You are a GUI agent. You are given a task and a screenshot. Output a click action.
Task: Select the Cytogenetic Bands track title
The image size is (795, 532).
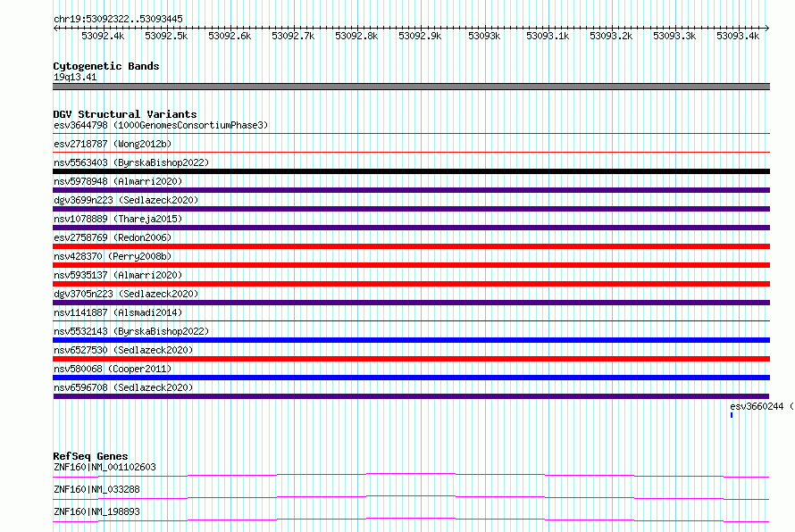(106, 66)
